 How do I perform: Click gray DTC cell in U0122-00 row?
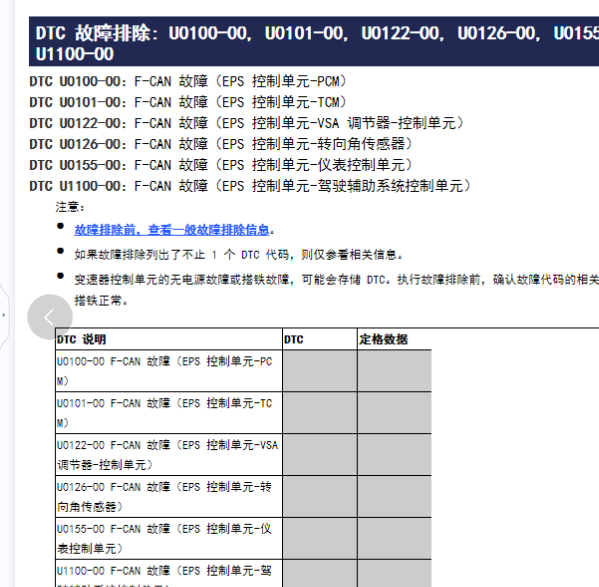click(320, 455)
